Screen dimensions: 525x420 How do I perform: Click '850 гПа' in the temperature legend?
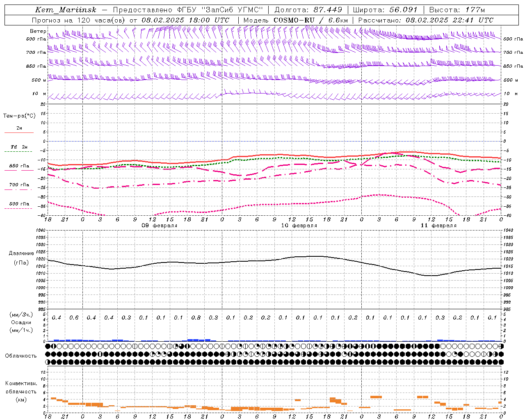[x=19, y=166]
